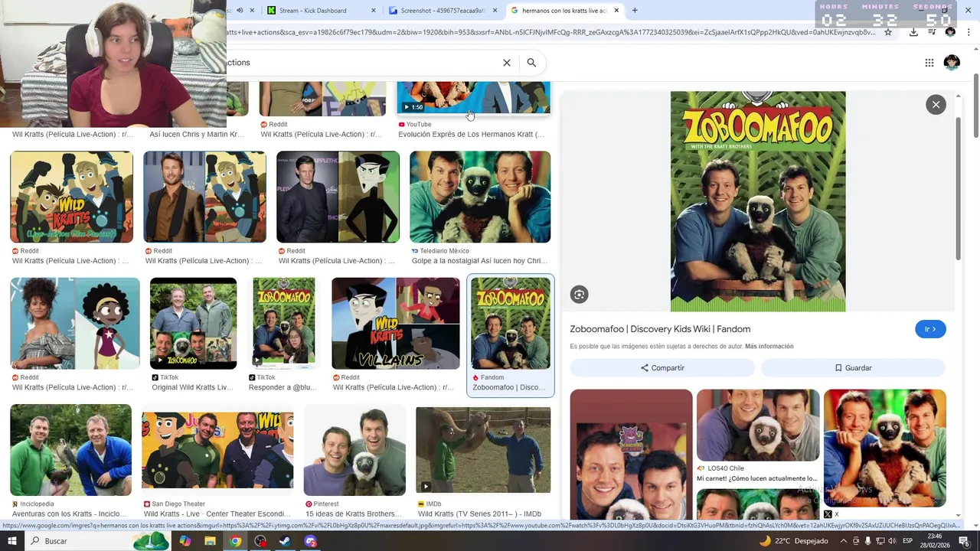Open the Pinterest Kratts Brothers thumbnail
Viewport: 980px width, 551px height.
coord(354,450)
